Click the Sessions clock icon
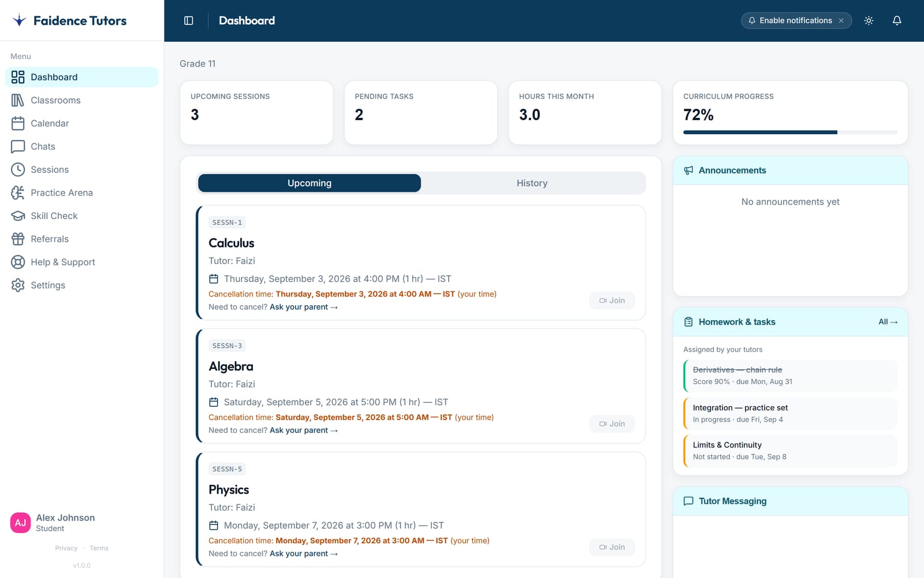The image size is (924, 578). (x=18, y=169)
